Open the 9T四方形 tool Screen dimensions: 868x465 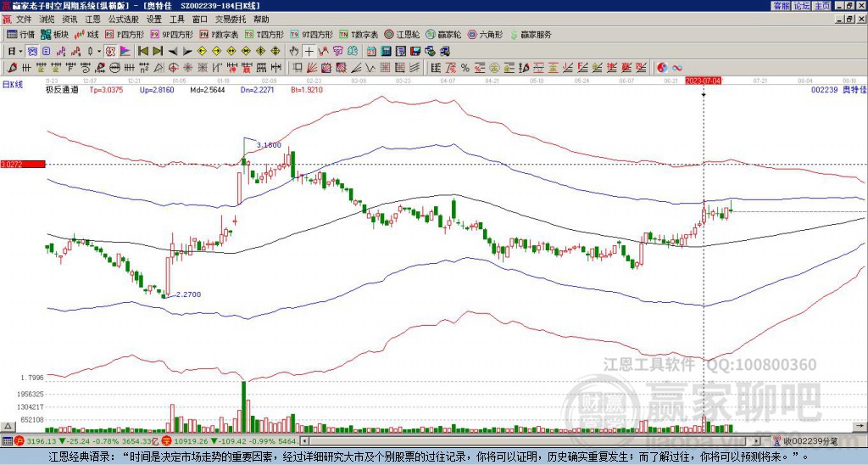(x=312, y=34)
